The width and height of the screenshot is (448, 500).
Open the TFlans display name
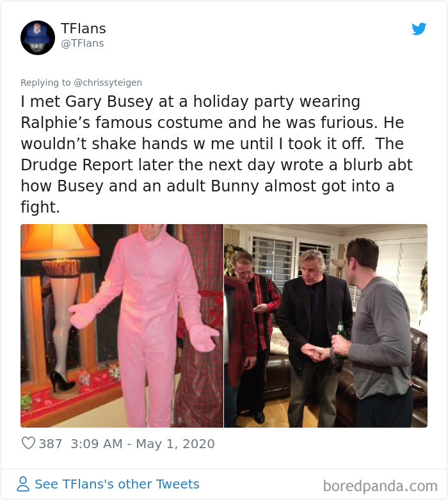click(83, 28)
